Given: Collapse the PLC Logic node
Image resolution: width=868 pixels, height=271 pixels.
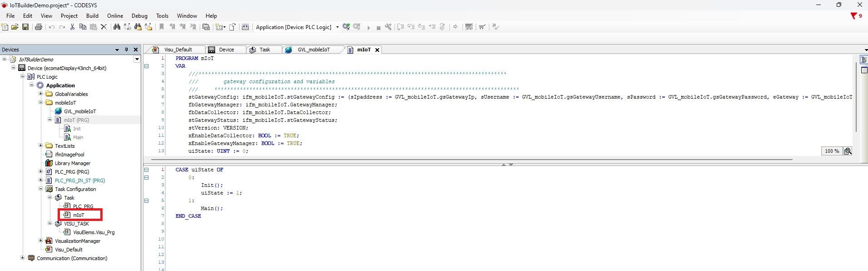Looking at the screenshot, I should [x=23, y=76].
